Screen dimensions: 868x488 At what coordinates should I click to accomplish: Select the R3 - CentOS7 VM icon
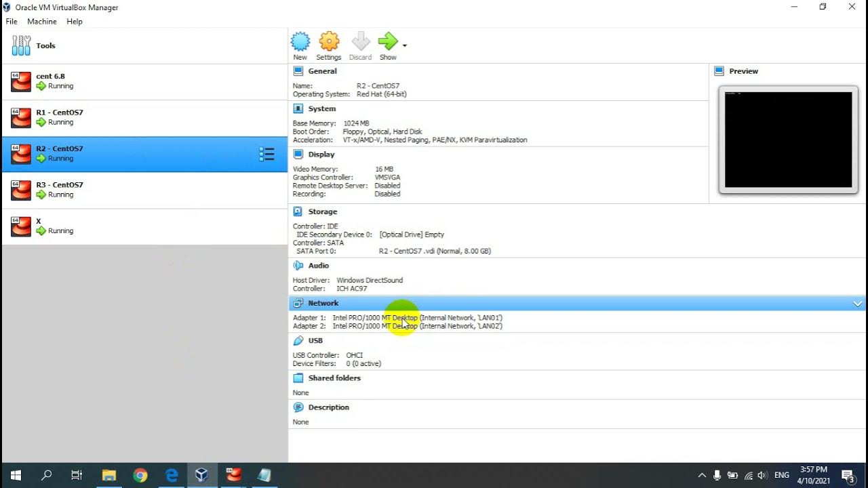[21, 190]
